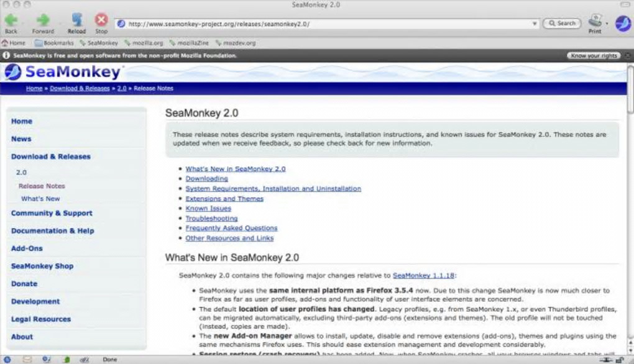Click the SeaMonkey logo in the page header
The width and height of the screenshot is (634, 364).
[x=63, y=72]
